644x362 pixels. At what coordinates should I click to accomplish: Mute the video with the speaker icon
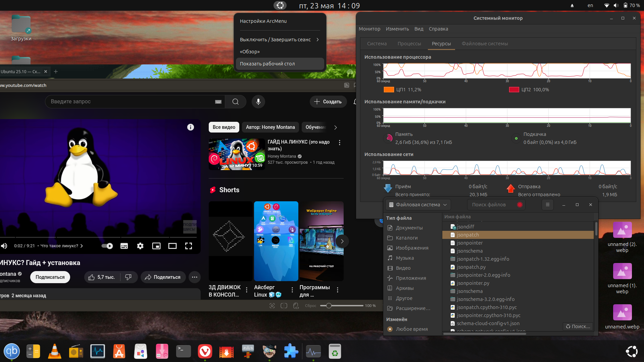pyautogui.click(x=4, y=246)
